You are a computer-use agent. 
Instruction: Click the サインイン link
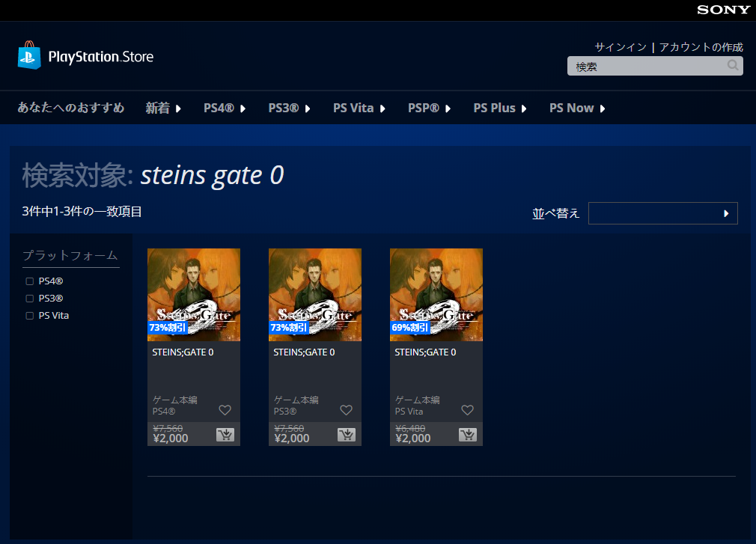pyautogui.click(x=621, y=46)
